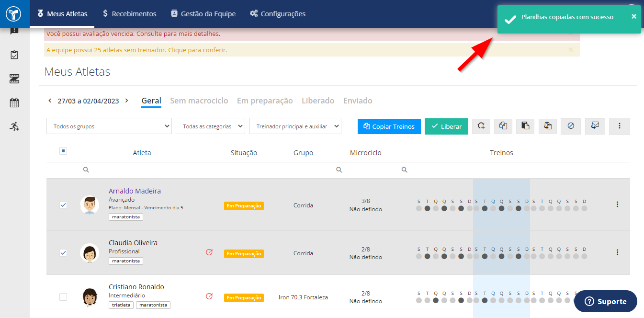Click the cancel (circle slash) toolbar icon
Image resolution: width=644 pixels, height=318 pixels.
[x=571, y=126]
